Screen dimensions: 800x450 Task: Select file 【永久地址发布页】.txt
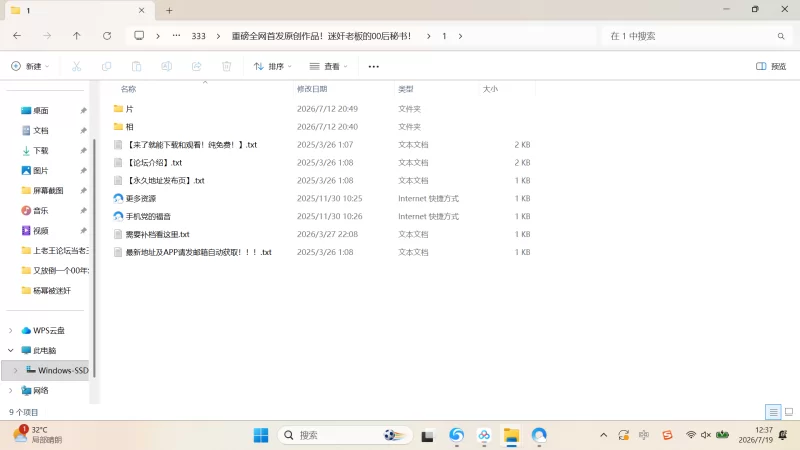click(165, 181)
